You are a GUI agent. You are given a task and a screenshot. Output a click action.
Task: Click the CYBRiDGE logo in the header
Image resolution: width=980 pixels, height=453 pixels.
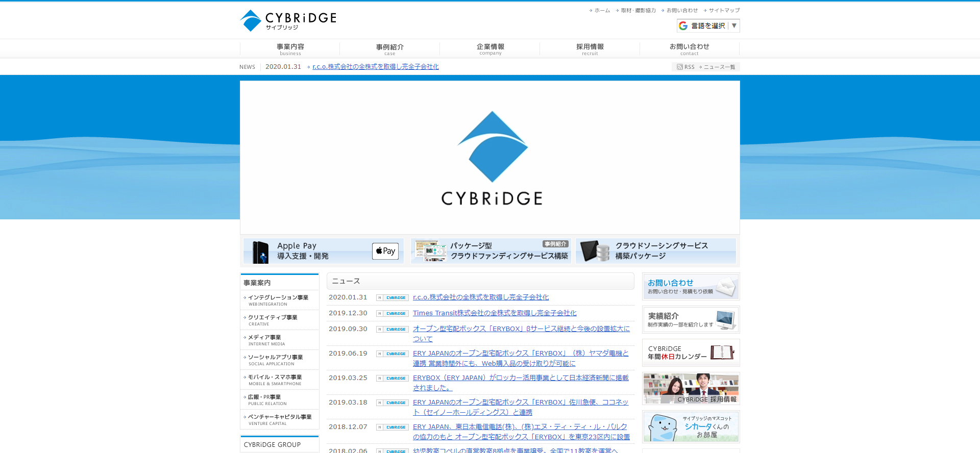click(288, 20)
